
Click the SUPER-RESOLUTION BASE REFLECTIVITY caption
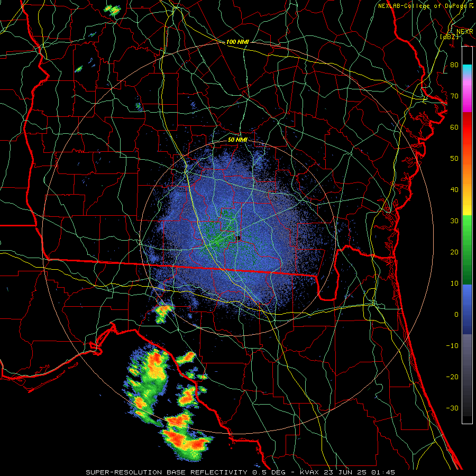[167, 472]
